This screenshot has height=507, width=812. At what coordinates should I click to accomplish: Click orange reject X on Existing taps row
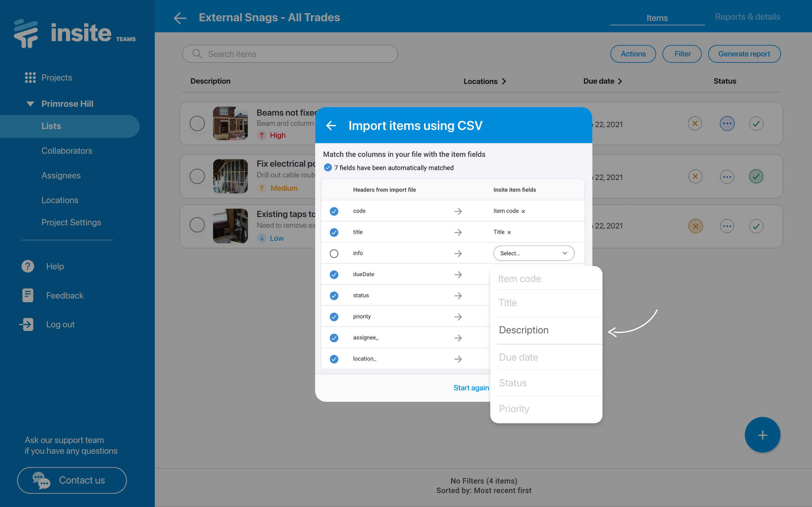click(695, 226)
